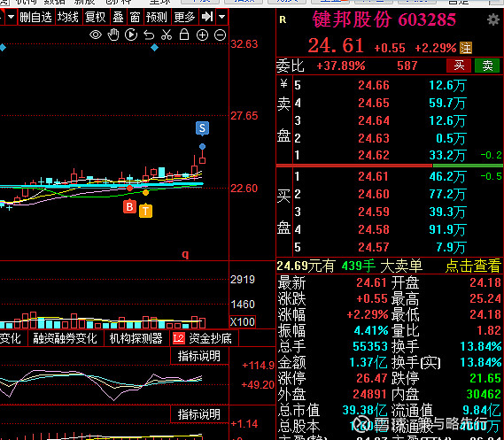Click 窗 window toolbar button
Viewport: 504px width, 440px height.
point(135,17)
